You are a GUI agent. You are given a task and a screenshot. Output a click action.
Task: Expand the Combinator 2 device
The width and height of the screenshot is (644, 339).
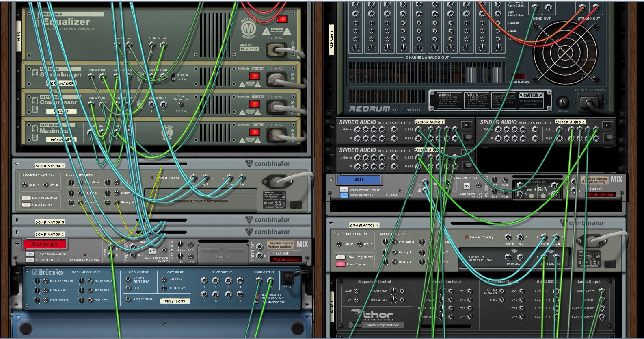pyautogui.click(x=17, y=232)
